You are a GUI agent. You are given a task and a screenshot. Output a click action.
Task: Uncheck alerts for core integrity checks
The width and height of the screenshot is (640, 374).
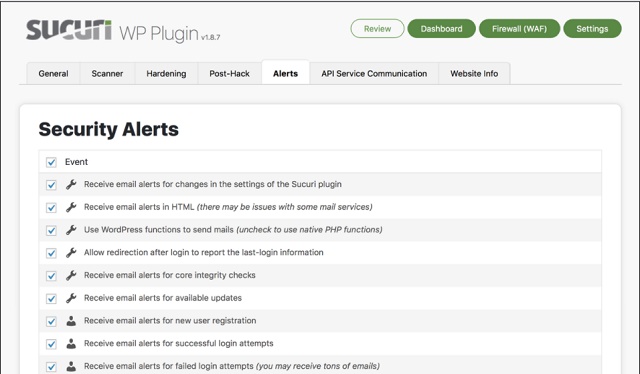(51, 276)
